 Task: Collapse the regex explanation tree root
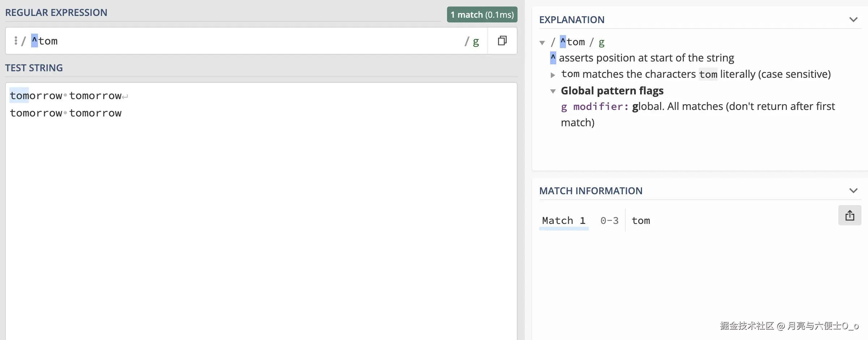(x=542, y=43)
